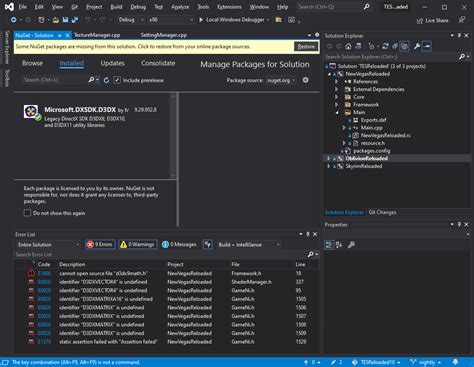Expand the OblivionReloaded project node
The width and height of the screenshot is (474, 367).
pos(329,158)
